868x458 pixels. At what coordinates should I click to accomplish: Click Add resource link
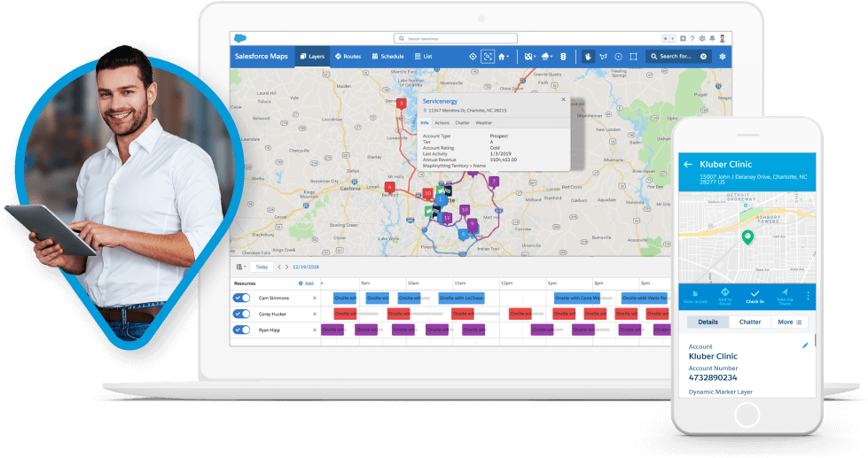[x=306, y=283]
